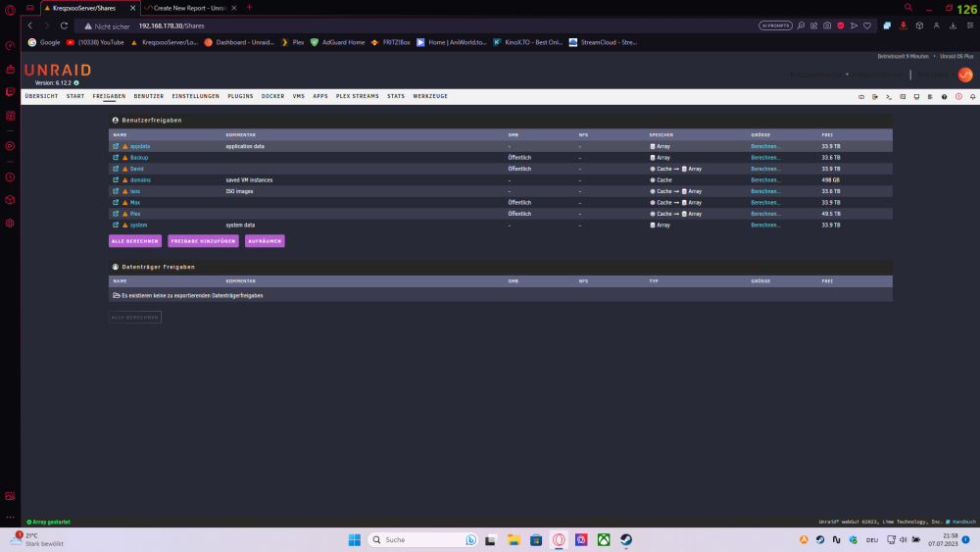Open the Windows Start button
The width and height of the screenshot is (980, 552).
[x=355, y=539]
